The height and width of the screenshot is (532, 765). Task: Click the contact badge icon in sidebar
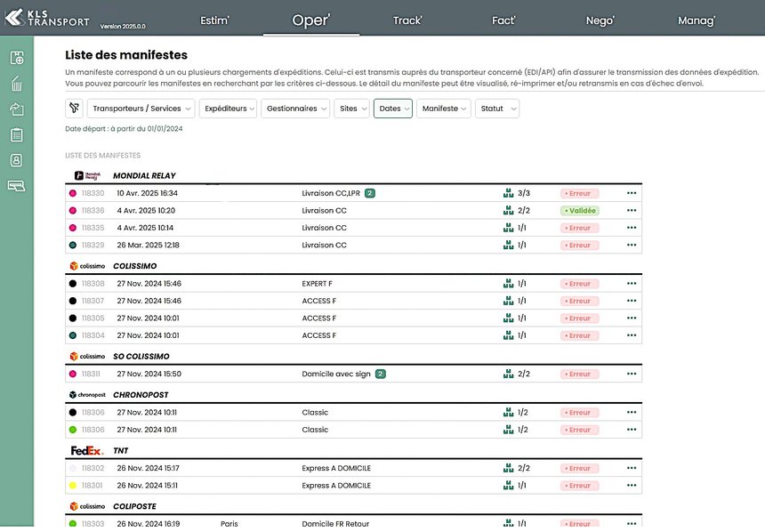[16, 160]
